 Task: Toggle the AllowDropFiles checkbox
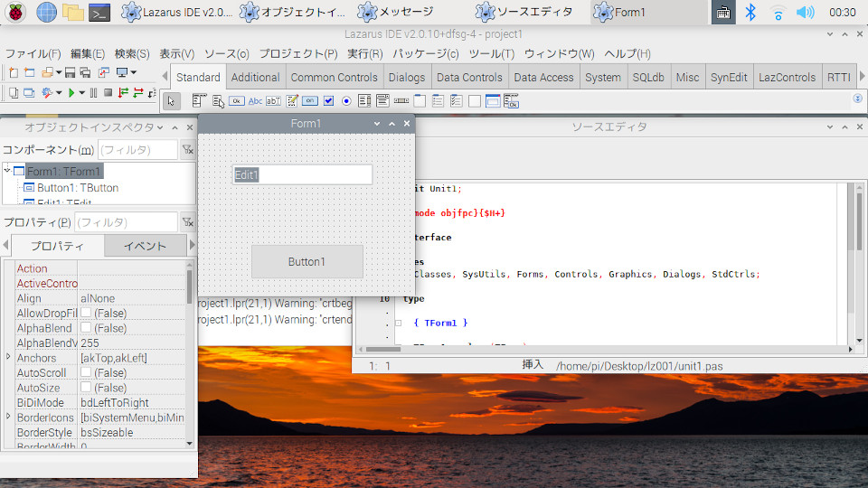pos(86,313)
